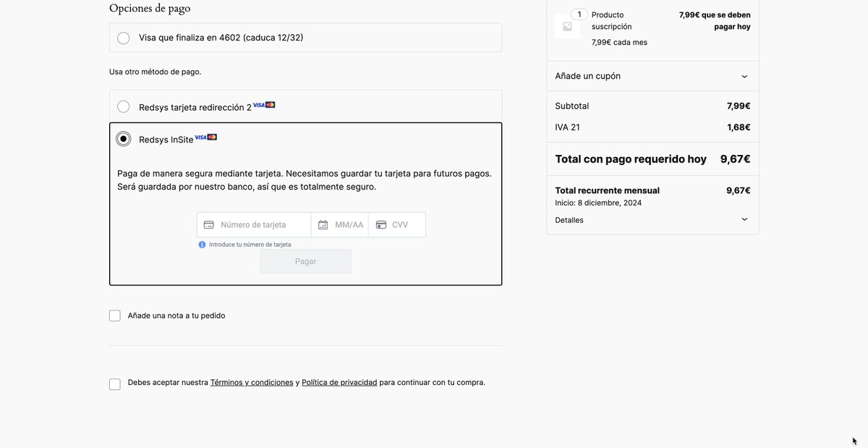Click the Pagar button
Viewport: 868px width, 448px height.
click(305, 261)
